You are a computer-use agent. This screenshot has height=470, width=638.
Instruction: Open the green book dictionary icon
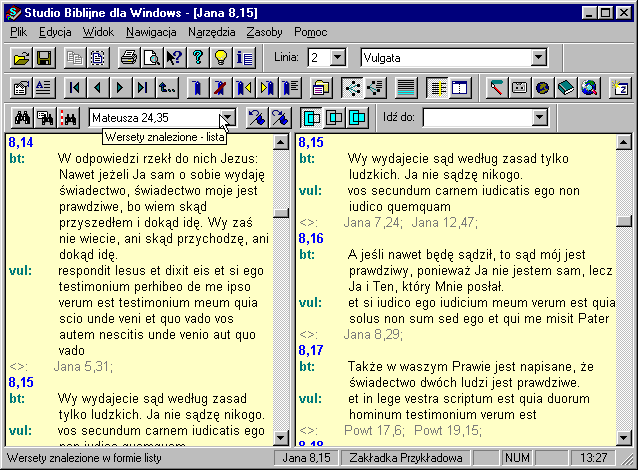tap(566, 87)
